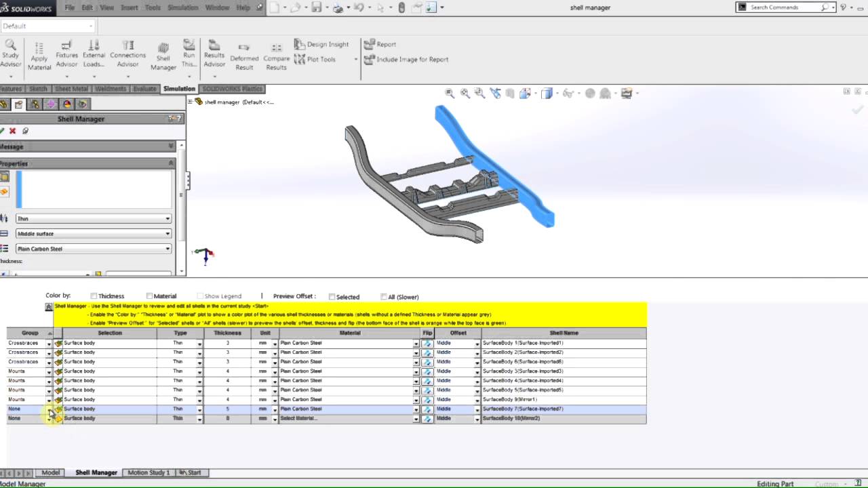
Task: Toggle Preview Offset Selected checkbox
Action: [332, 297]
